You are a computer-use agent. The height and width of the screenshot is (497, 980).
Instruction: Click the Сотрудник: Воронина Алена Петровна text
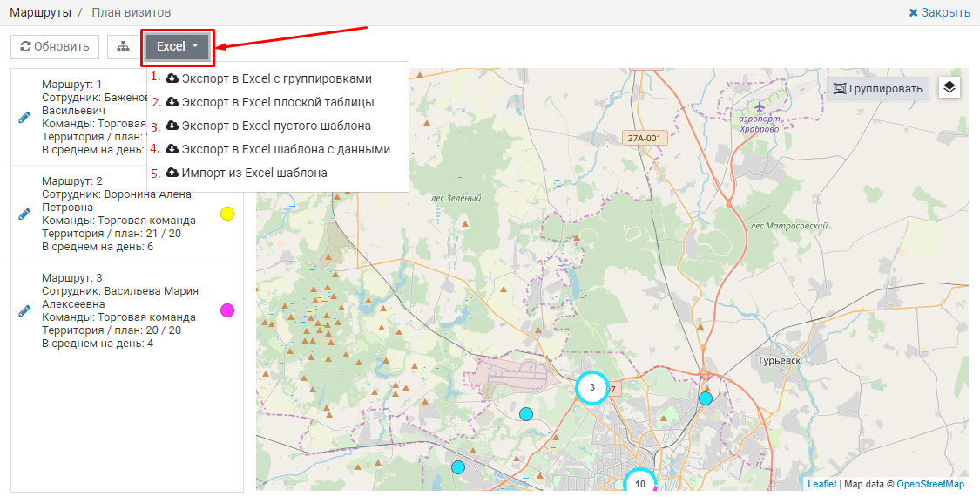tap(116, 201)
